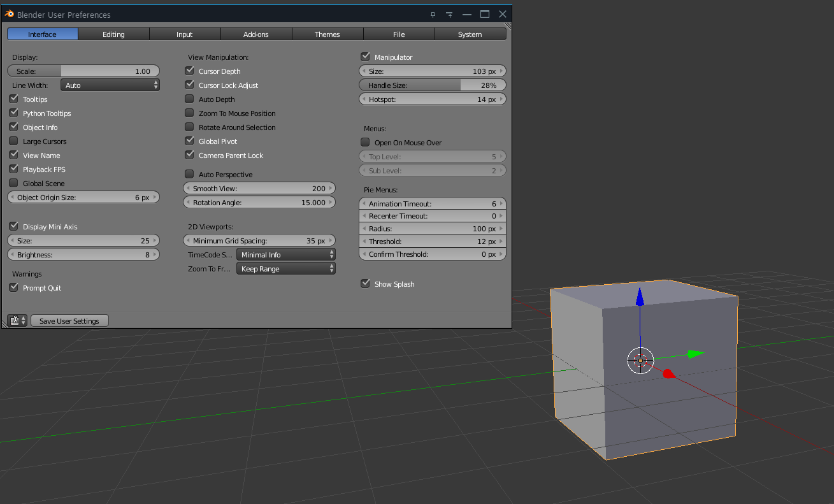Select the Themes tab
The width and height of the screenshot is (834, 504).
tap(327, 34)
